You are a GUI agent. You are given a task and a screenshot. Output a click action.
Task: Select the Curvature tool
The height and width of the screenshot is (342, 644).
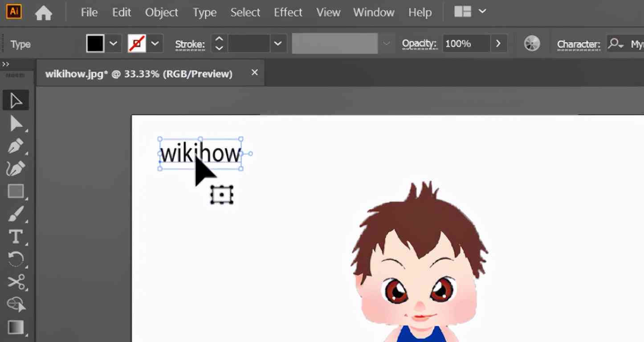(x=16, y=169)
